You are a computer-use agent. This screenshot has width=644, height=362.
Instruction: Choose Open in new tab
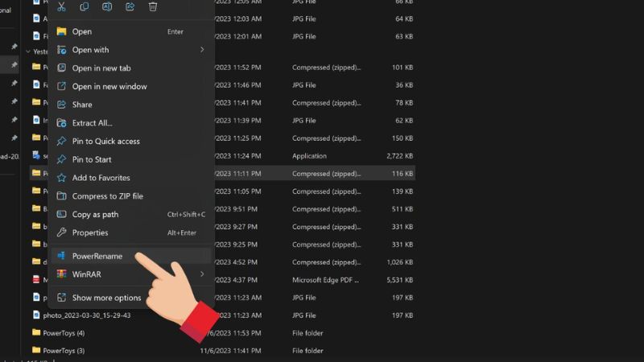(x=101, y=68)
